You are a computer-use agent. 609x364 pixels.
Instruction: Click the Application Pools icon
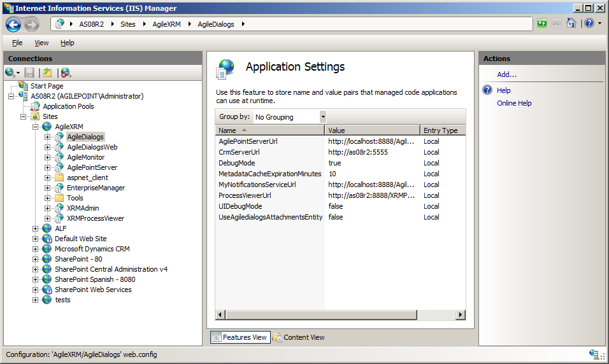pyautogui.click(x=35, y=106)
